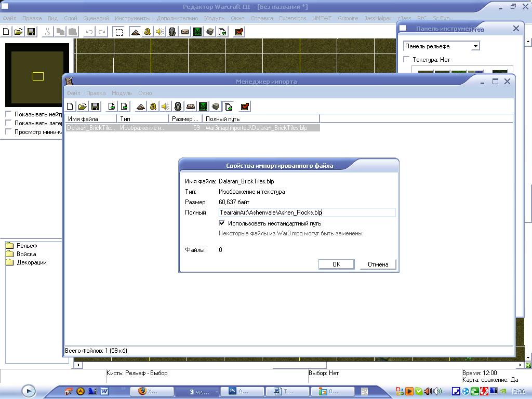This screenshot has height=399, width=532.
Task: Select Dalaran_BrickTiles row in import list
Action: click(x=192, y=128)
